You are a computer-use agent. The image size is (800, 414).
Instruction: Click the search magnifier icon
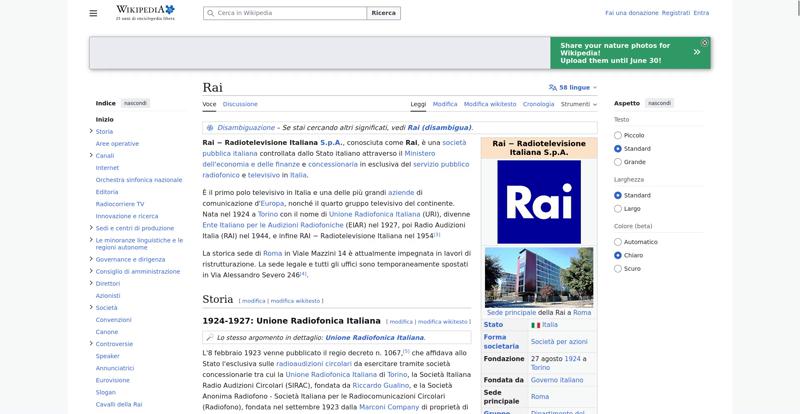tap(210, 13)
